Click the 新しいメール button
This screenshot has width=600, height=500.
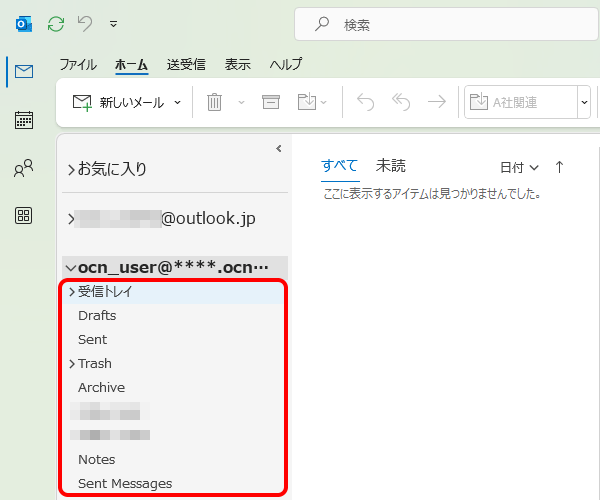click(x=118, y=101)
